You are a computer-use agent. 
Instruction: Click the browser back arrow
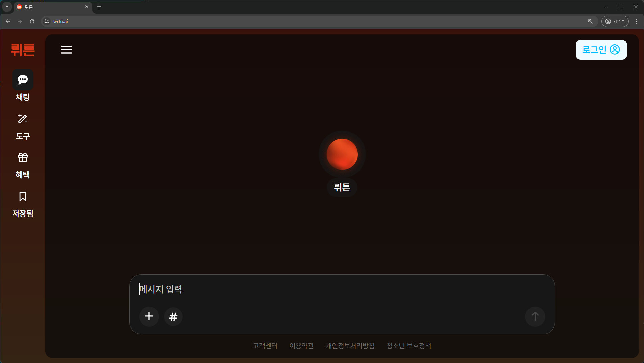click(8, 21)
